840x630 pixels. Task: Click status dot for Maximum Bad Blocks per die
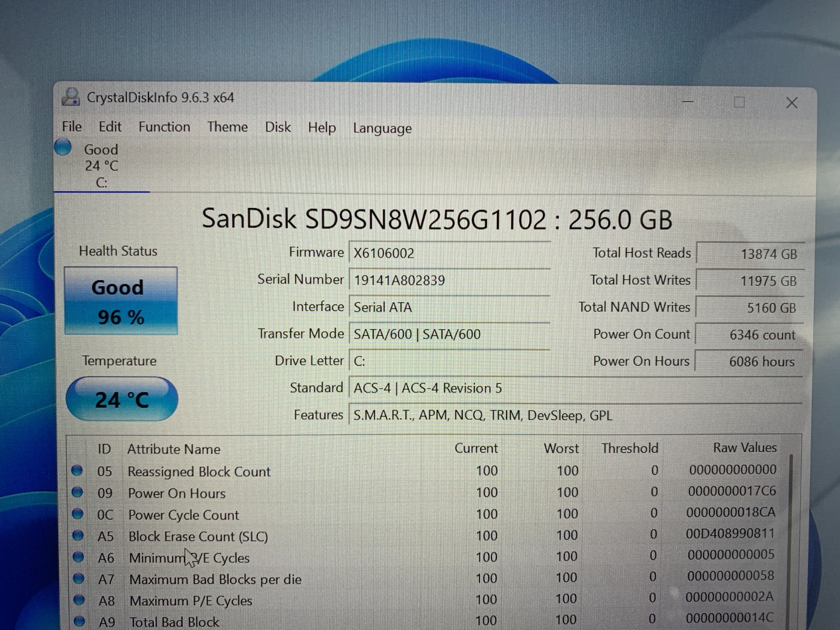tap(79, 579)
